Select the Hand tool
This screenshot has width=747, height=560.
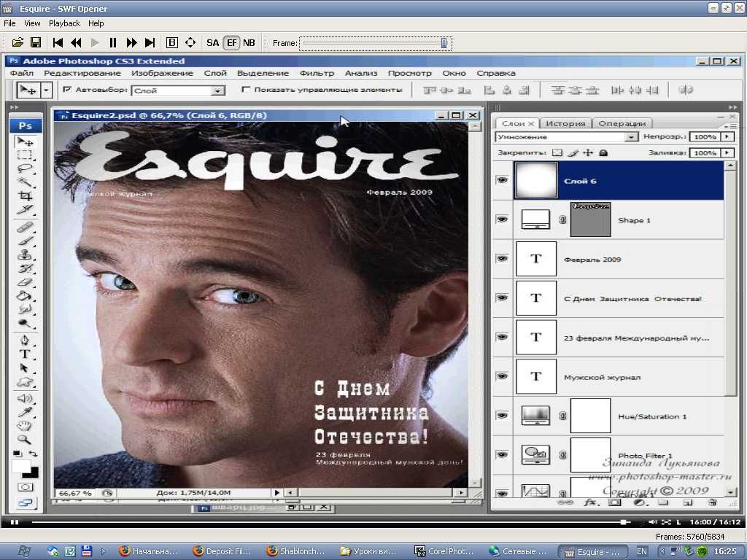pyautogui.click(x=25, y=425)
